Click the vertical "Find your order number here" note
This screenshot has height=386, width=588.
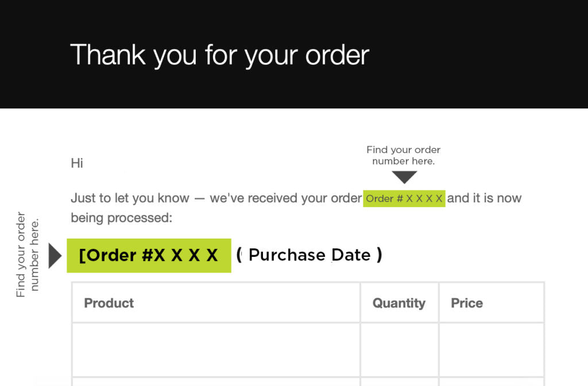28,255
